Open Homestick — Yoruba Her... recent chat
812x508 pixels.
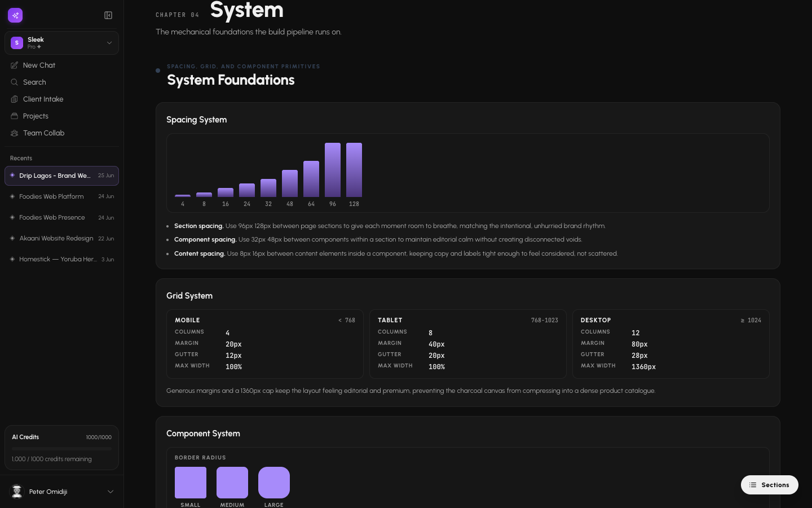point(61,259)
